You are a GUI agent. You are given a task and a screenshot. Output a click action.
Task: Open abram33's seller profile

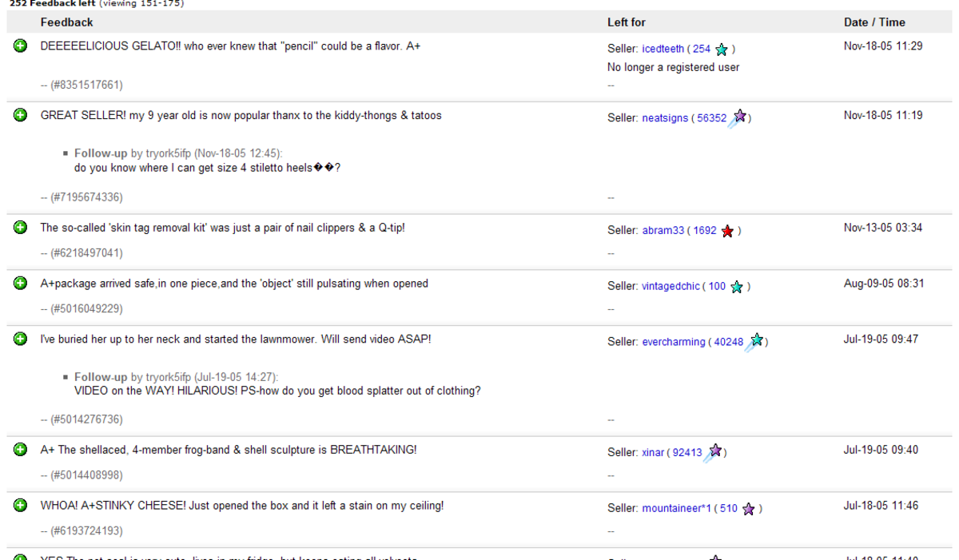coord(663,230)
